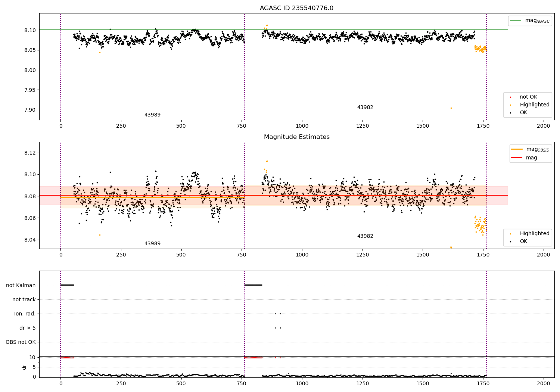Click obsid label '43989' in Magnitude Estimates plot
Image resolution: width=560 pixels, height=392 pixels.
pos(152,244)
